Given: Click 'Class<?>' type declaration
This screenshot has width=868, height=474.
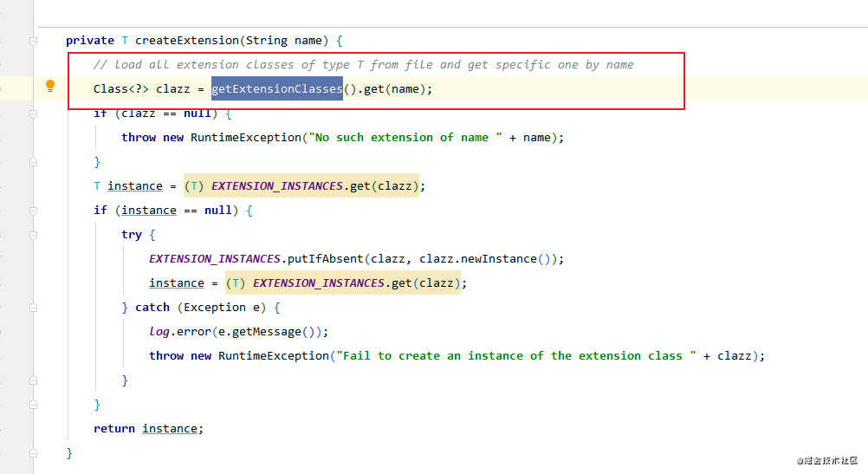Looking at the screenshot, I should tap(120, 88).
